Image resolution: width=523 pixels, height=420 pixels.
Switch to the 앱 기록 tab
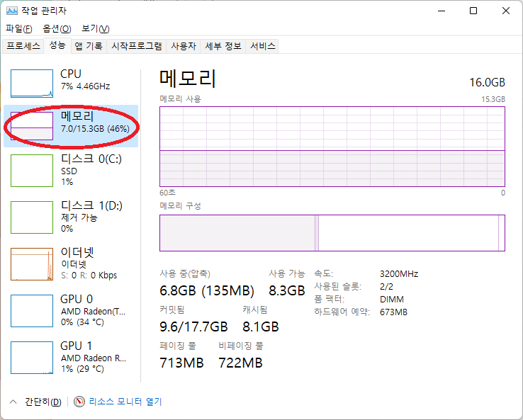point(89,46)
